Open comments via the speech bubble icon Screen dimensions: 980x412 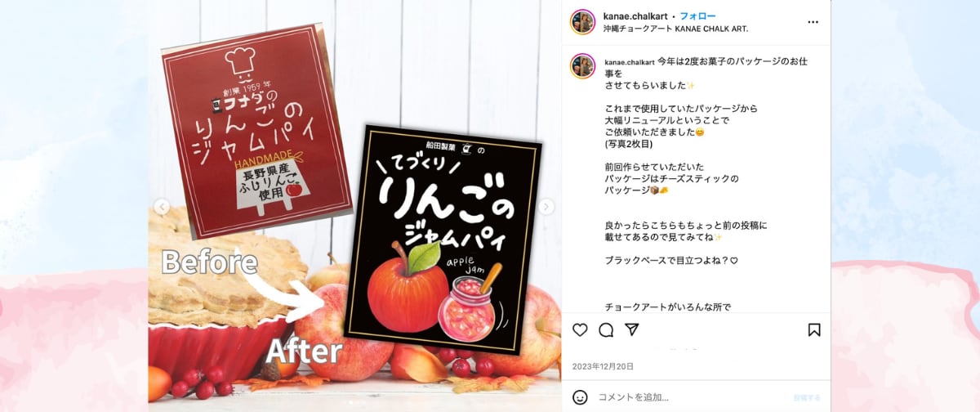pos(606,330)
